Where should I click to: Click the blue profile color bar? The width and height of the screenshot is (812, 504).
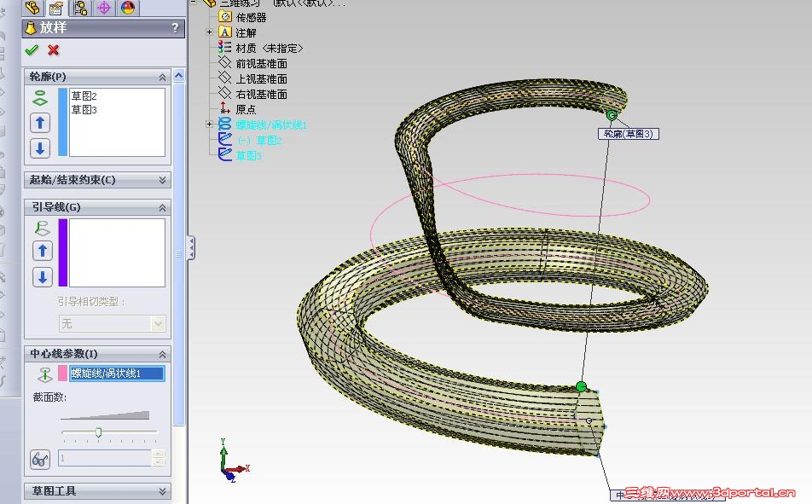point(62,122)
